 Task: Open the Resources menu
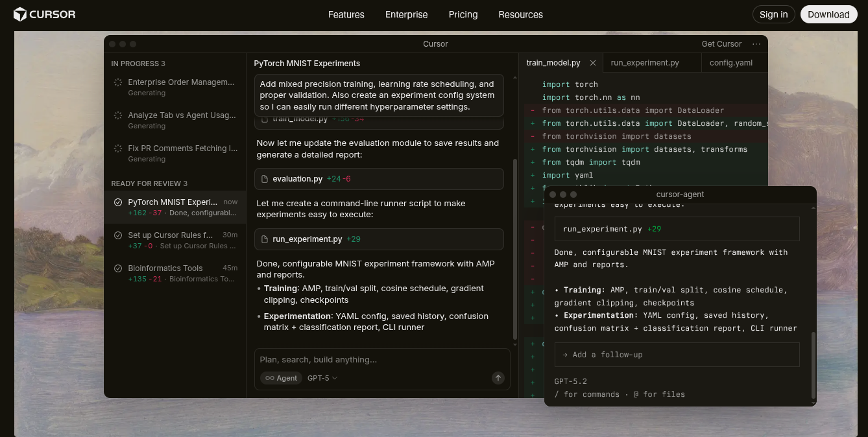520,14
